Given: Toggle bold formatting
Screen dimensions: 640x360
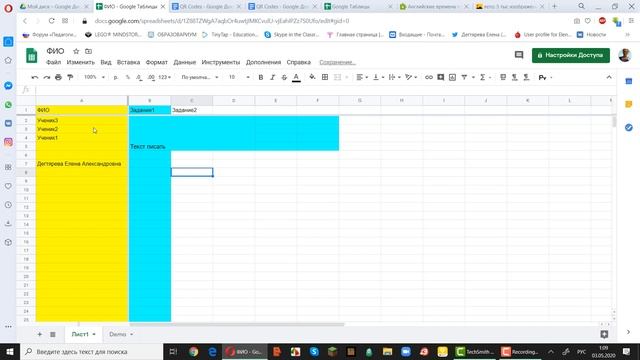Looking at the screenshot, I should (x=260, y=77).
